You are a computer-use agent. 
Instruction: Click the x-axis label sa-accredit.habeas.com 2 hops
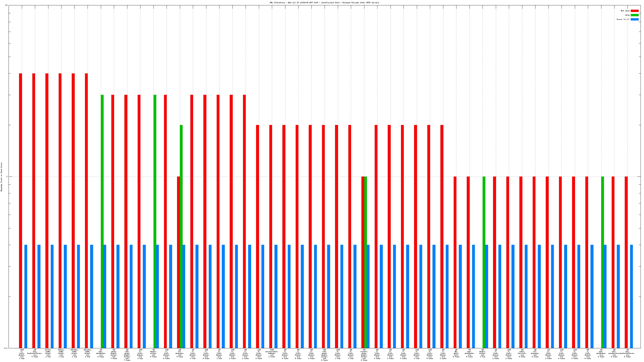[272, 353]
